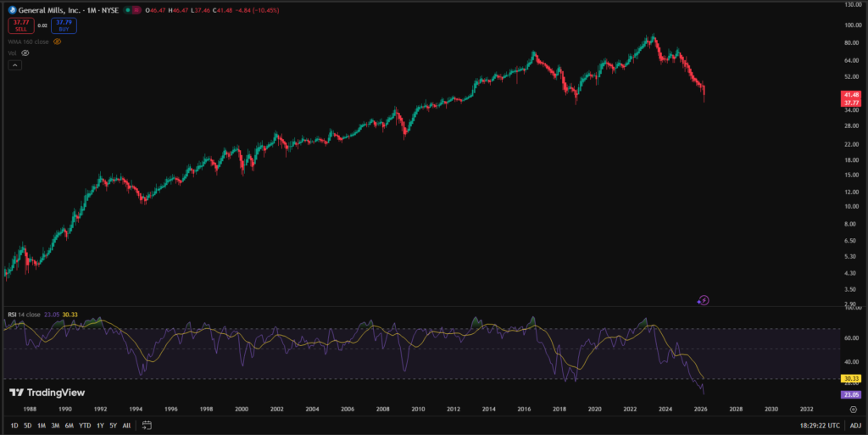Click the 100.00 price axis label
868x435 pixels.
click(x=853, y=25)
